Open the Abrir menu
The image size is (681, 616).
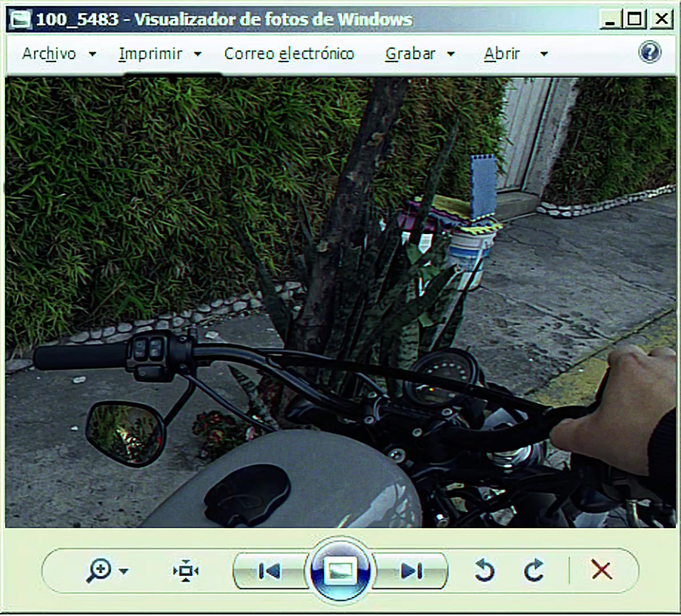(x=502, y=54)
